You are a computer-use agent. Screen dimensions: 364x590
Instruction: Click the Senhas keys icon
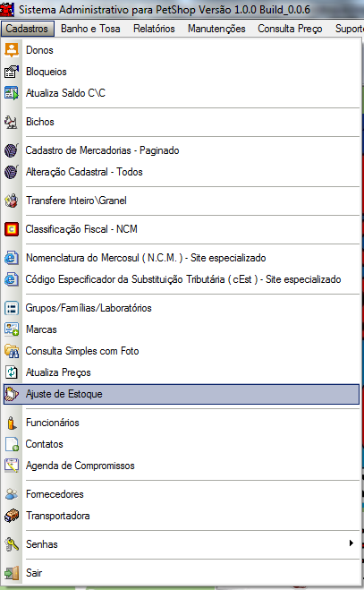(12, 544)
